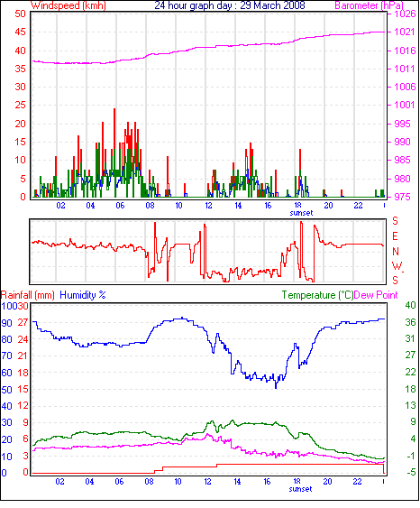Click the humidity line minimum near hour 16
The width and height of the screenshot is (420, 508).
276,386
